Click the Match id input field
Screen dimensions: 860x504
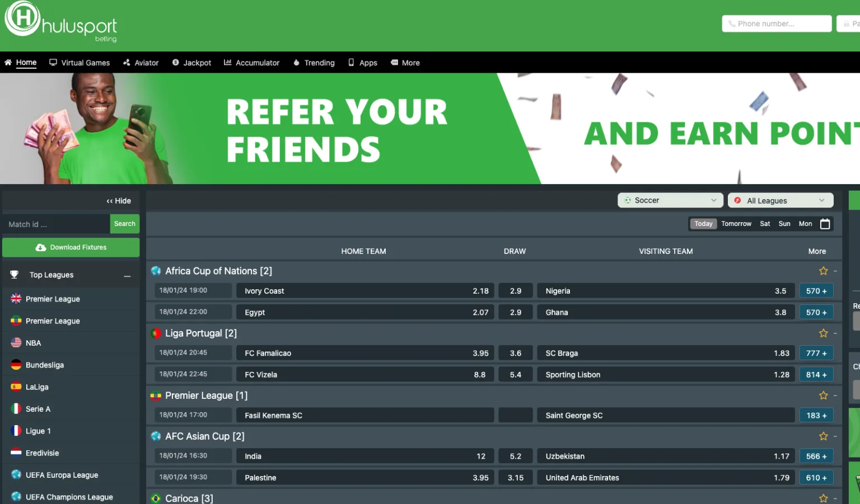pos(56,224)
